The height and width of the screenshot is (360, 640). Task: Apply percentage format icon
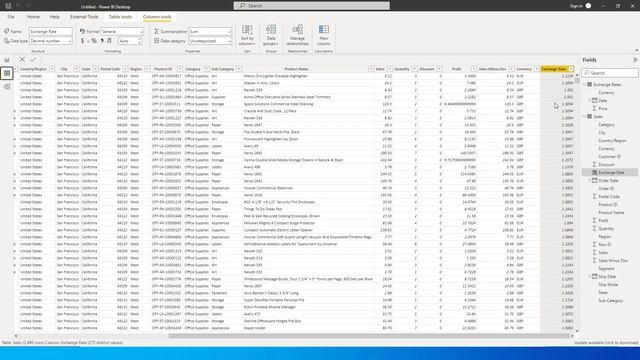click(x=94, y=41)
